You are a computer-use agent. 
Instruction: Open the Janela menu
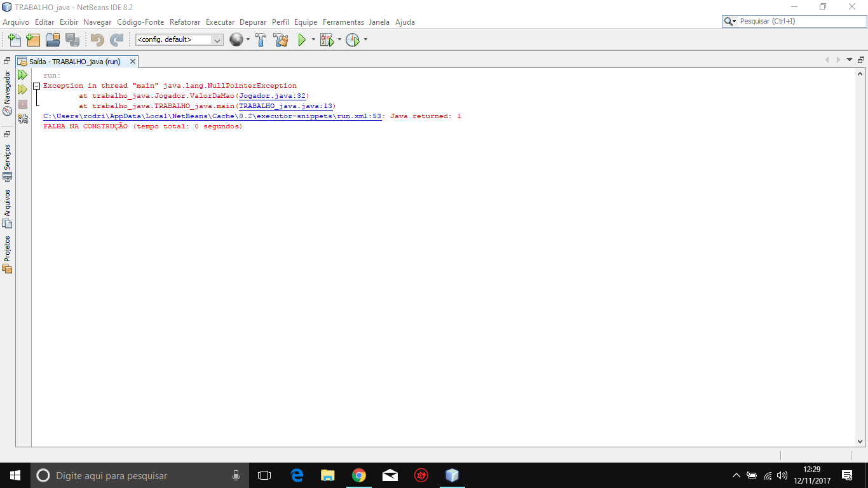(x=379, y=22)
